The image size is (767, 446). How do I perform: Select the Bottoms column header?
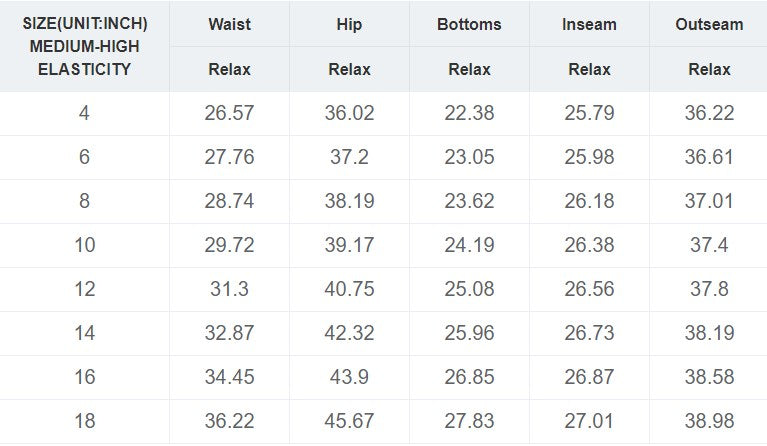point(469,24)
